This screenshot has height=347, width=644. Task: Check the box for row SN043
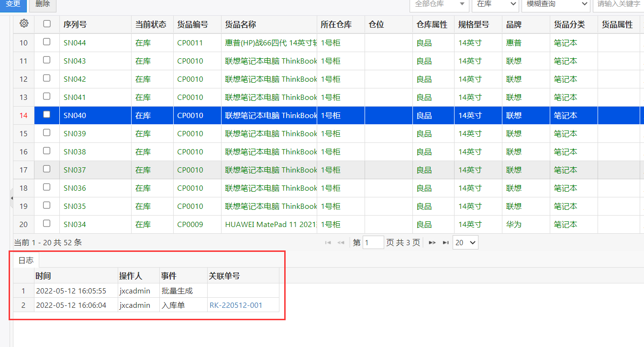[47, 60]
